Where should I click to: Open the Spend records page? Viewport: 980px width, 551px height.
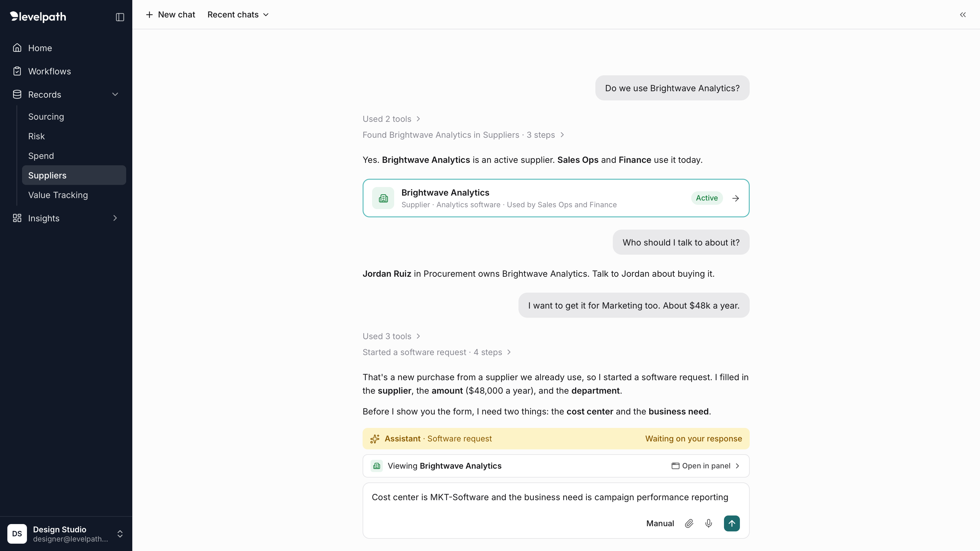(x=74, y=156)
